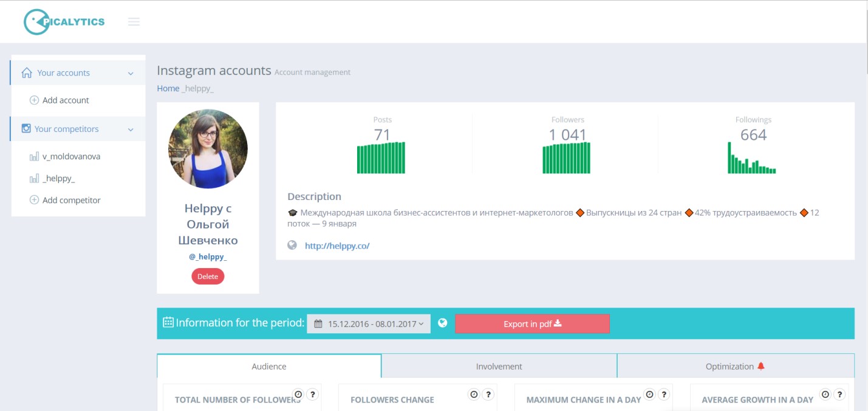
Task: Open the Optimization tab
Action: click(x=735, y=367)
